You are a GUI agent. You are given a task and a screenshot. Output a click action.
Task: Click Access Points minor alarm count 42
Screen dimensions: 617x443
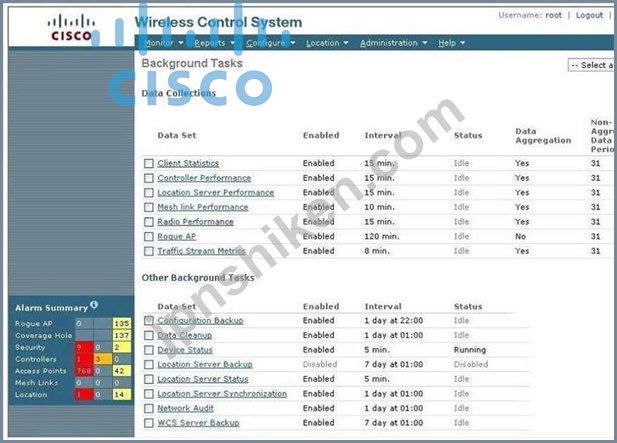(122, 371)
